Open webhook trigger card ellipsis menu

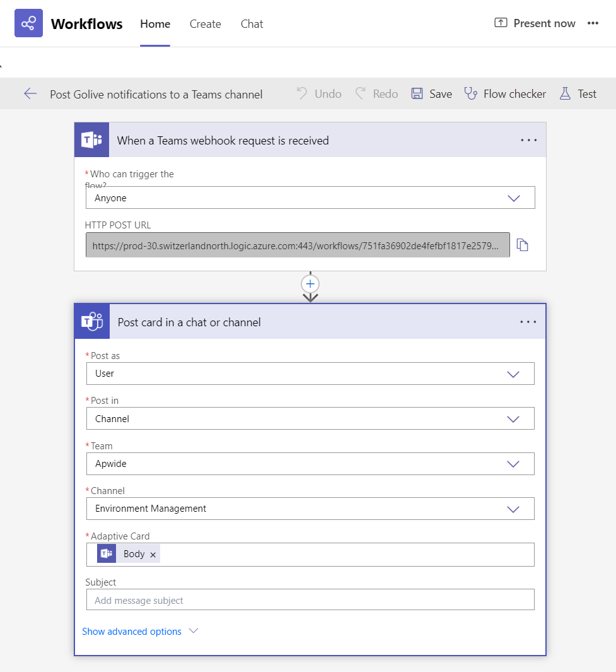[528, 140]
